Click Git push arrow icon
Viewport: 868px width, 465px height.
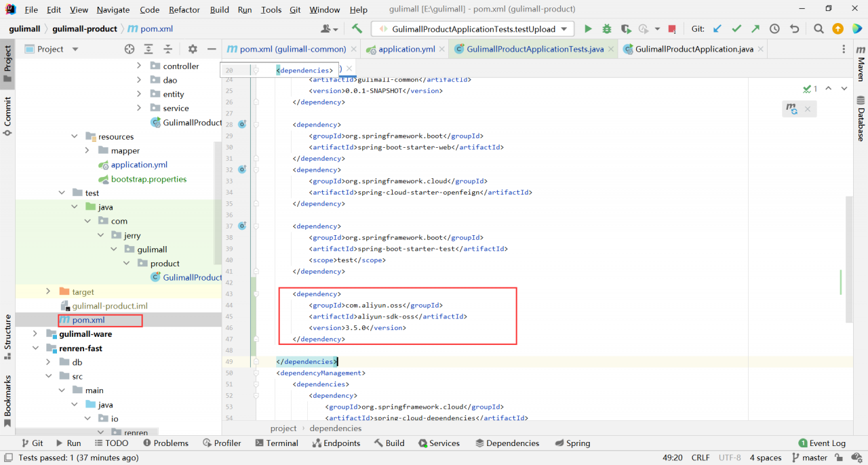(x=755, y=28)
